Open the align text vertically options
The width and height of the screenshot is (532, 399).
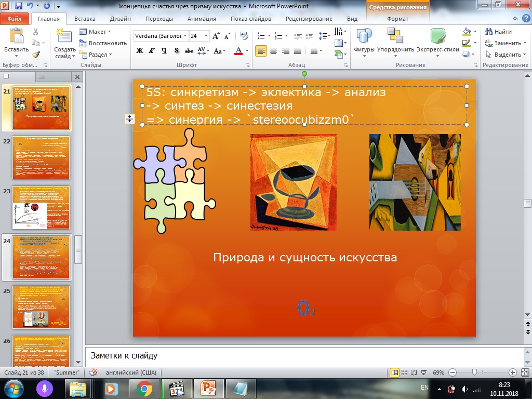(340, 43)
